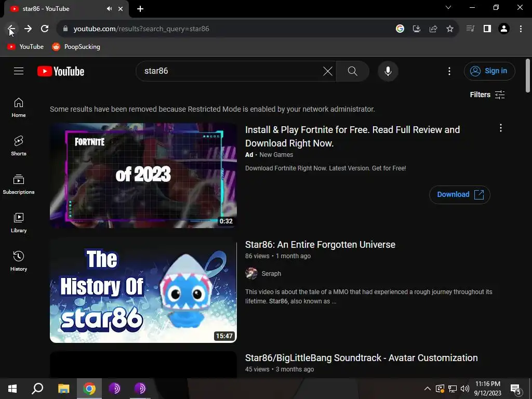Install app via the address bar install icon
532x399 pixels.
coord(417,29)
